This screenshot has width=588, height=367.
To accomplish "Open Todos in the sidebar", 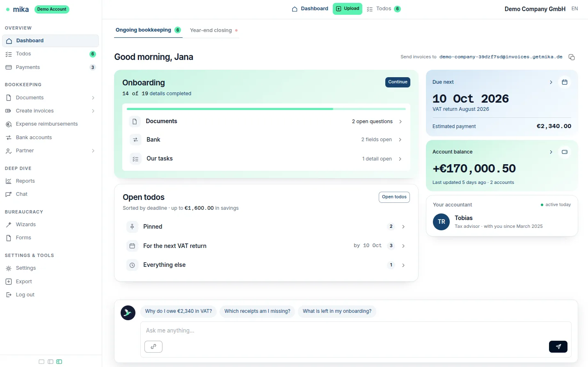I will (x=50, y=54).
